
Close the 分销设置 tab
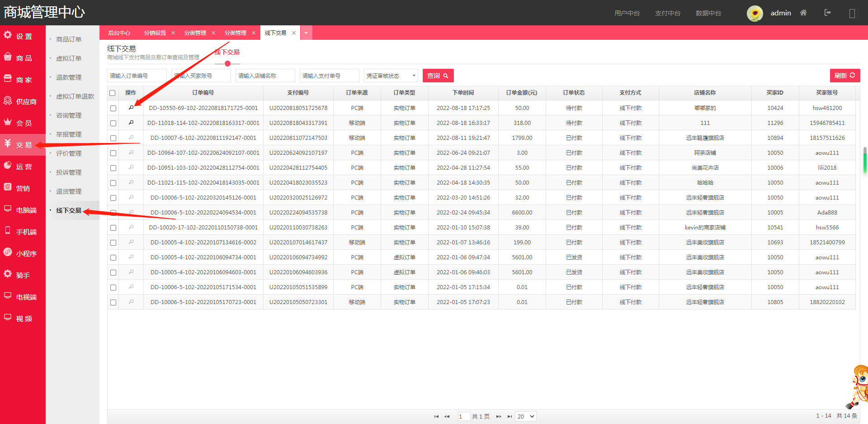pyautogui.click(x=173, y=33)
